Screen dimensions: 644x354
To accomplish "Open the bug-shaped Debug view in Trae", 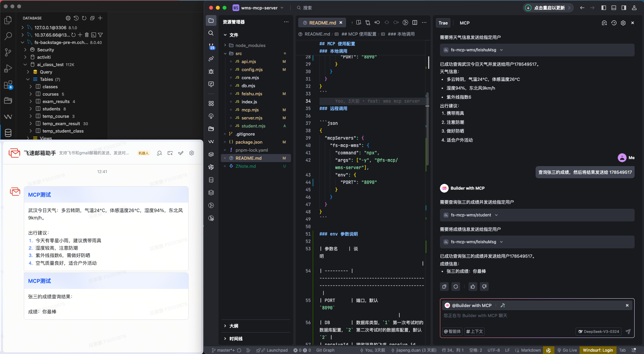I will [x=211, y=71].
